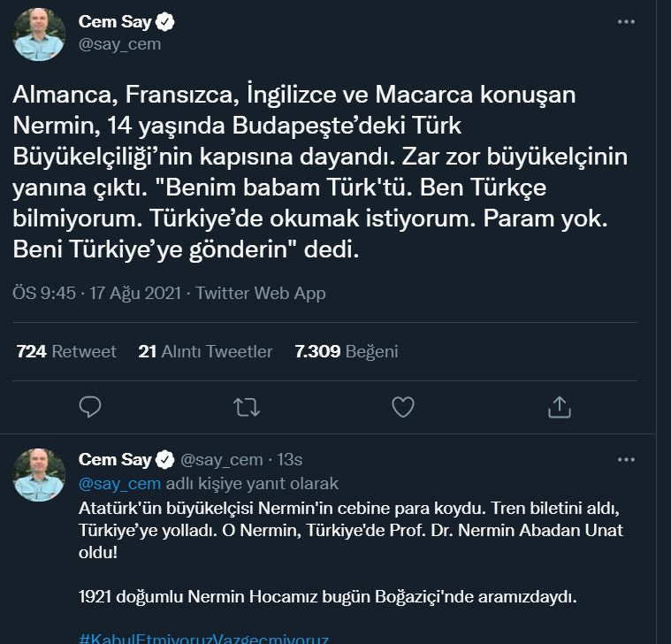Screen dimensions: 671x644
Task: View the 7.309 Beğeni list
Action: (347, 351)
